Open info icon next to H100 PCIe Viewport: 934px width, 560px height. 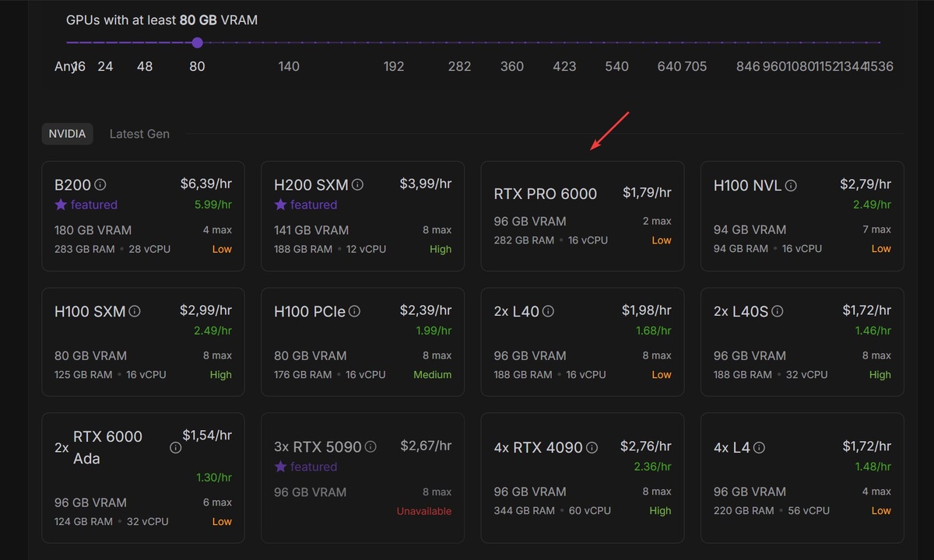[x=354, y=311]
